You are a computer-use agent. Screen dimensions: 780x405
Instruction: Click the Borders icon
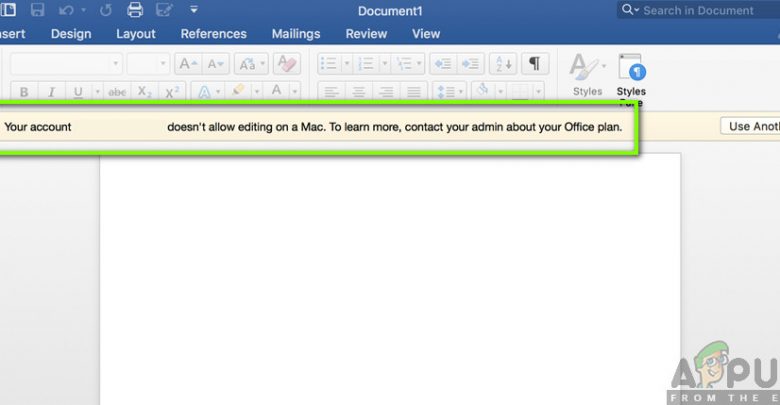tap(520, 92)
